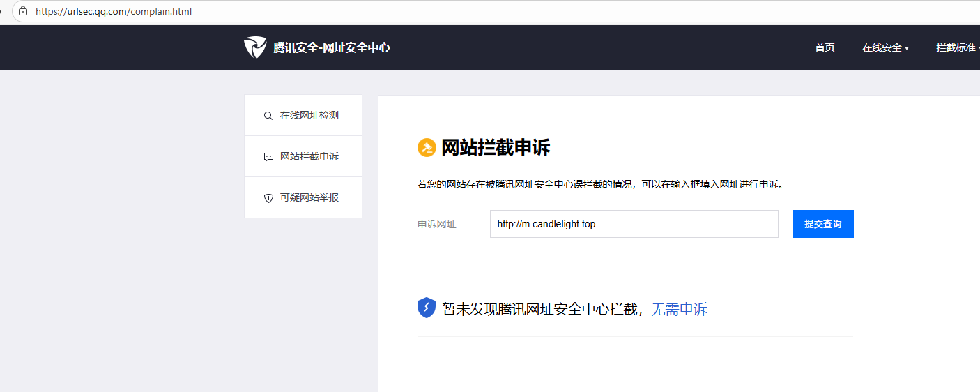
Task: Click the 申诉网址 label
Action: coord(437,224)
